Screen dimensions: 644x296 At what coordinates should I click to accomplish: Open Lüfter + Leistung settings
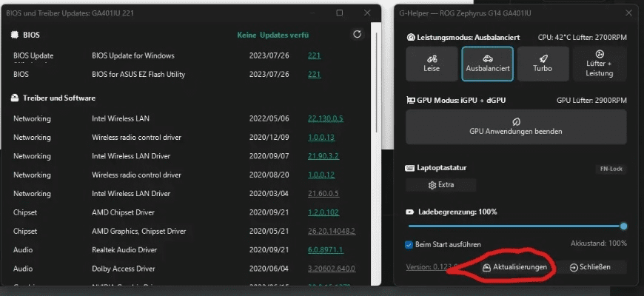coord(599,64)
